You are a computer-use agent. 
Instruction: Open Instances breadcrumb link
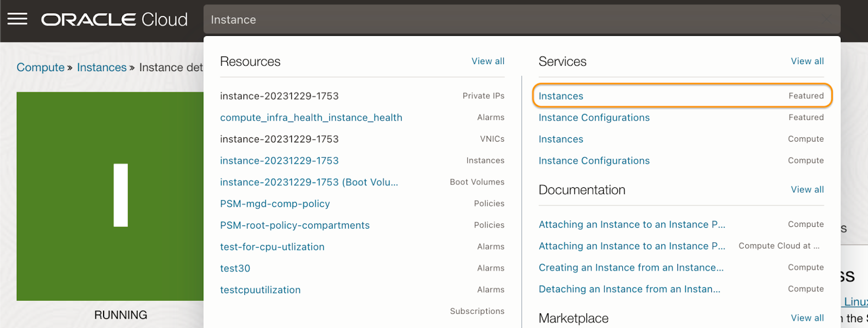point(101,67)
